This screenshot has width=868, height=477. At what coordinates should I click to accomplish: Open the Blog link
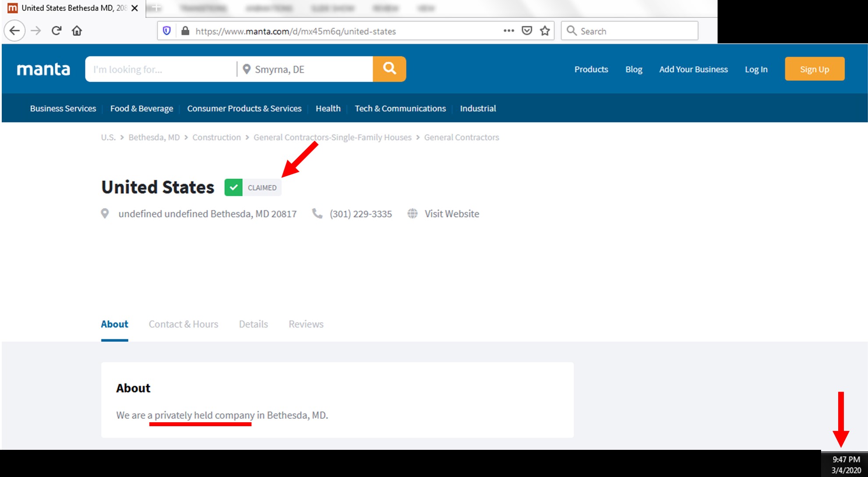click(633, 69)
